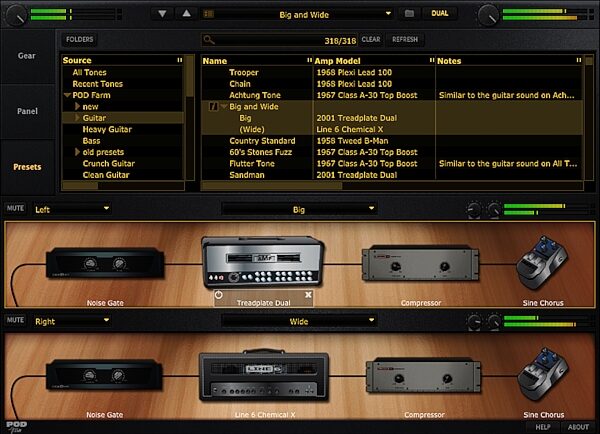Load the next preset with up arrow

point(186,14)
